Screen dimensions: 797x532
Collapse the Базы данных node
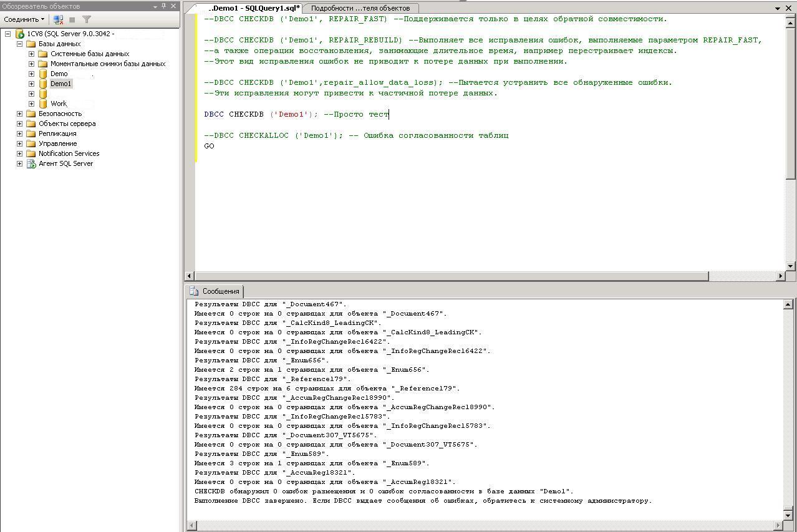click(x=20, y=44)
